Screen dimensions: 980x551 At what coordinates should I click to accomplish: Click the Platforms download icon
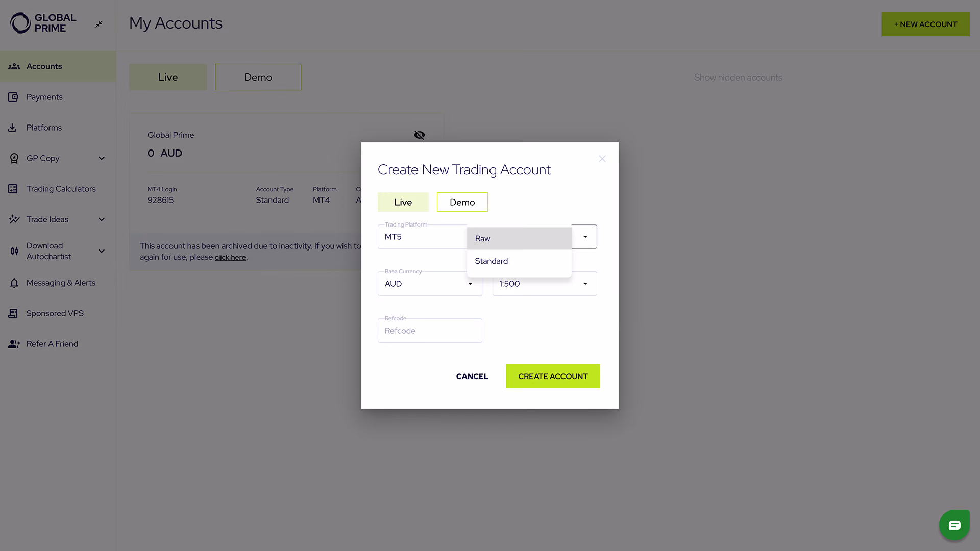[x=13, y=128]
